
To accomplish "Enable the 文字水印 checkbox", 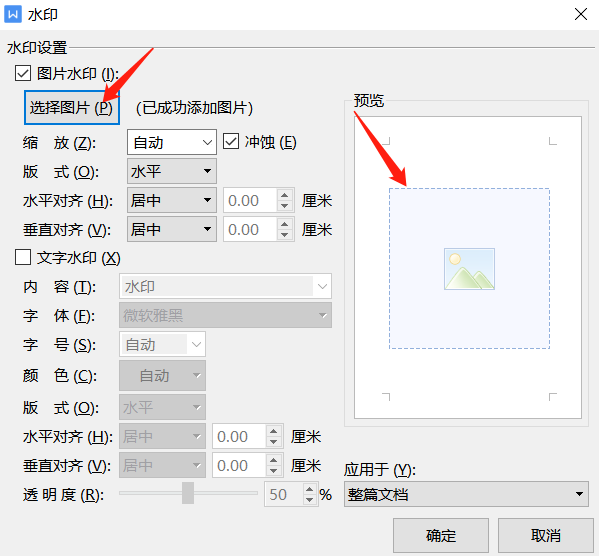I will point(23,257).
